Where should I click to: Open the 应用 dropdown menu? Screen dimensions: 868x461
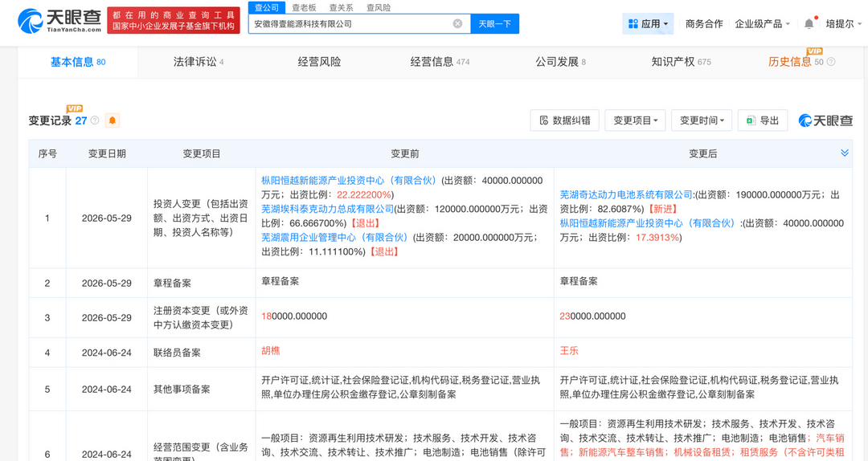point(649,24)
